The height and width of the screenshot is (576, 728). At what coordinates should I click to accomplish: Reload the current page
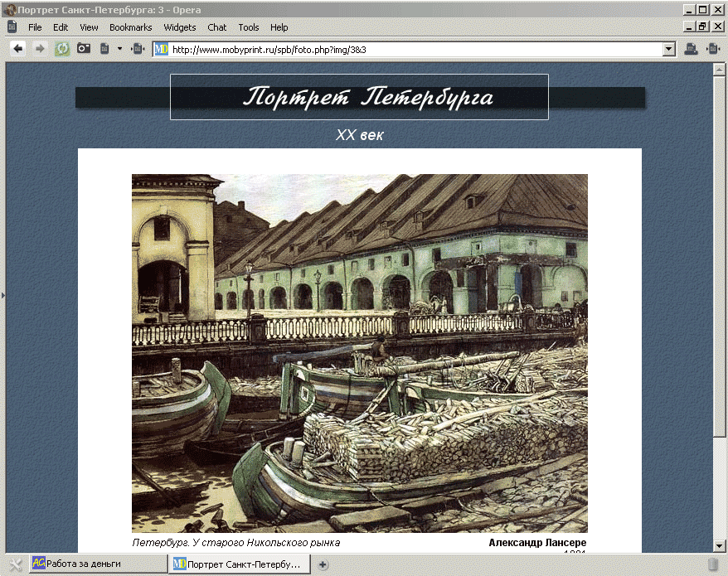coord(62,48)
